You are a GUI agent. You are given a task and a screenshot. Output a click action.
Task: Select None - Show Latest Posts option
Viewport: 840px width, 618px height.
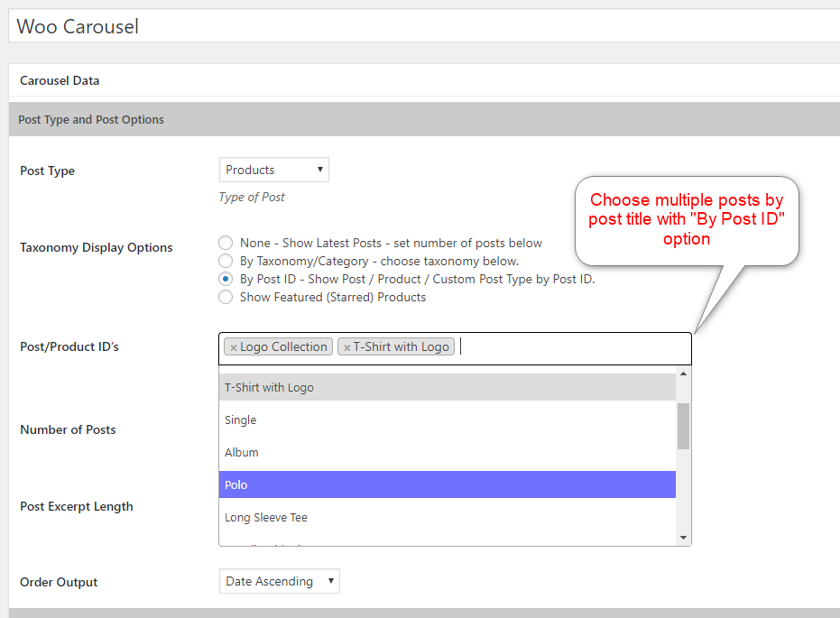[226, 243]
